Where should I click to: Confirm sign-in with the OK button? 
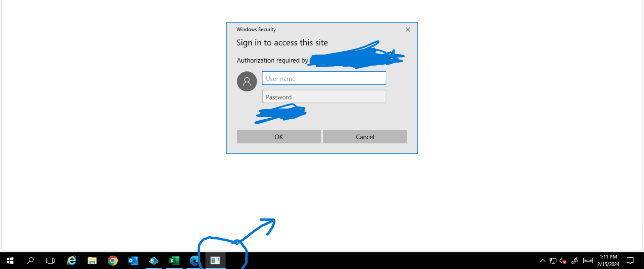(x=279, y=137)
